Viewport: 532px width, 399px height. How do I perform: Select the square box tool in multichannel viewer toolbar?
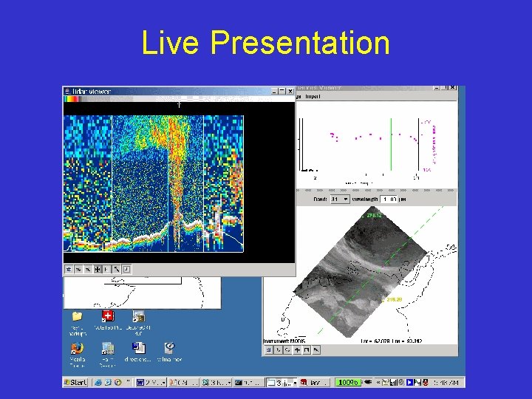coord(307,349)
